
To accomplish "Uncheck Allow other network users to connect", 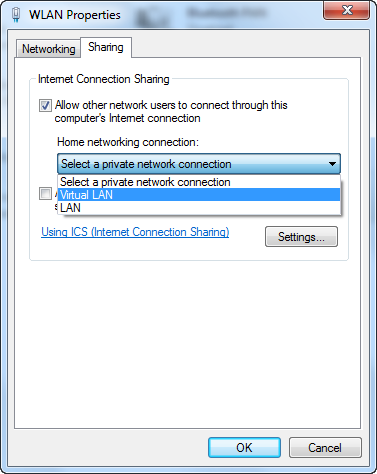I will pos(45,105).
